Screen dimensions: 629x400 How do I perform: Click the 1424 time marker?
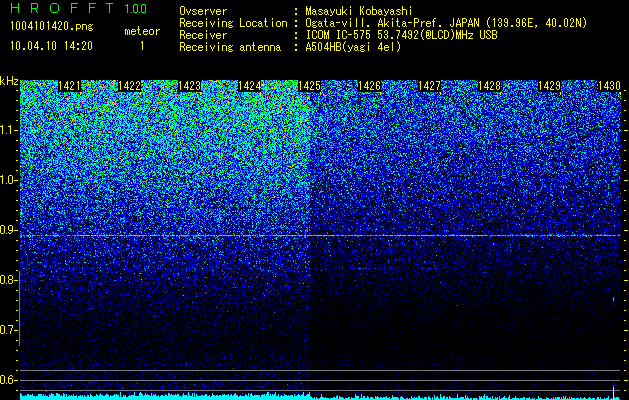[x=249, y=86]
